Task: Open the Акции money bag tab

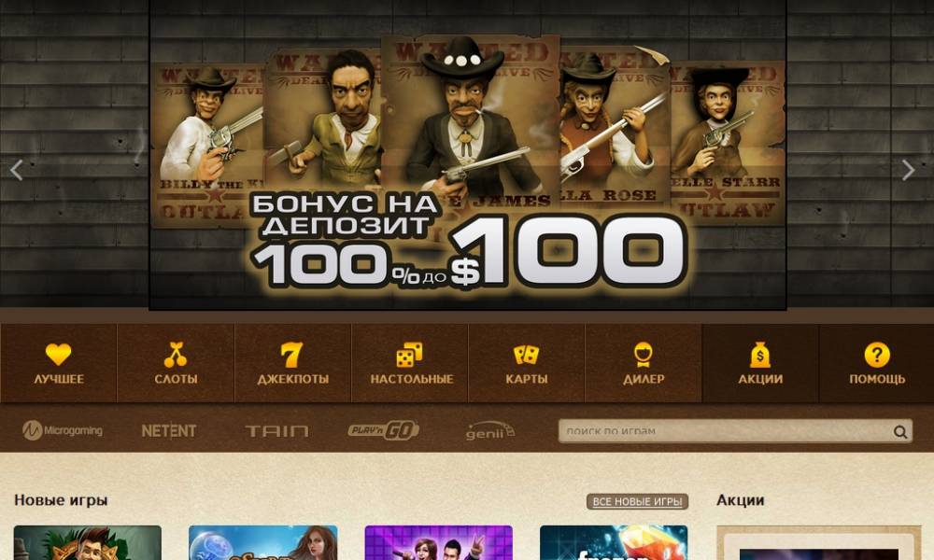Action: (x=760, y=363)
